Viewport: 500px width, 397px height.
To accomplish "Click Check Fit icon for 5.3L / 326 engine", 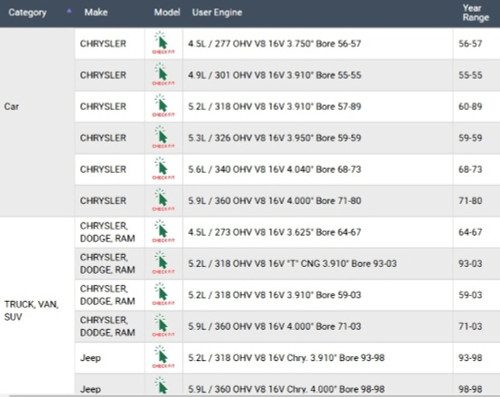I will click(163, 137).
